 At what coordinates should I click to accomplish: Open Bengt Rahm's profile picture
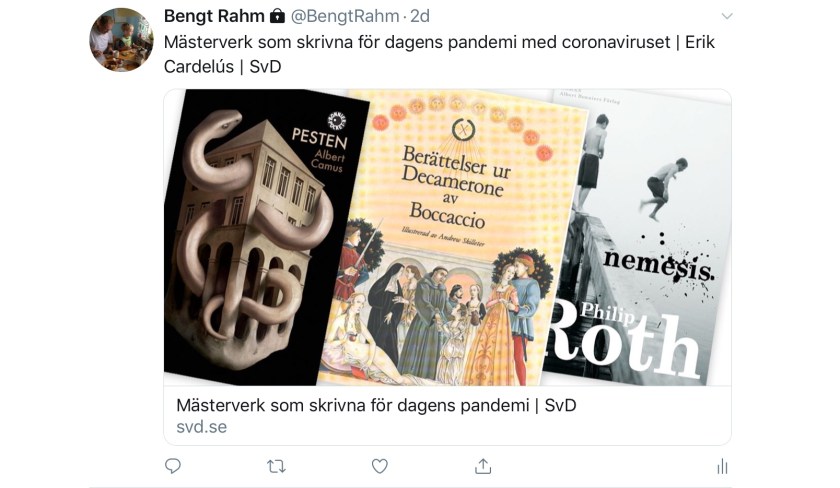point(121,40)
